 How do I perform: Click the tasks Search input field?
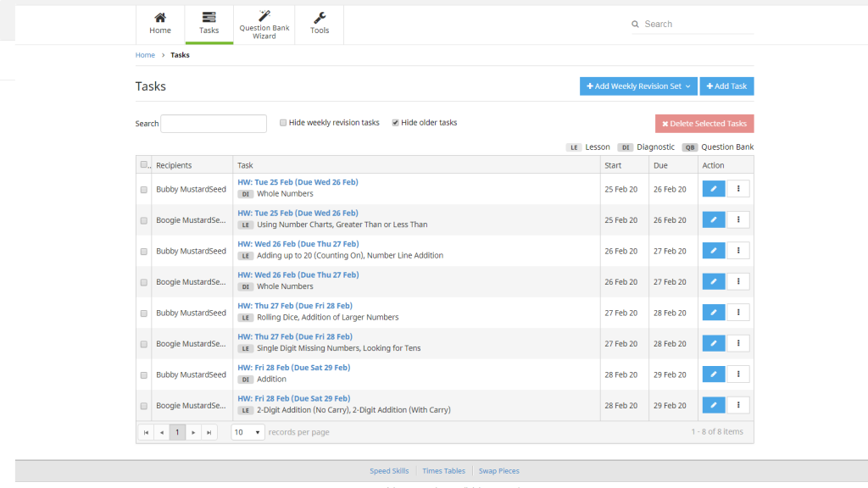pyautogui.click(x=214, y=124)
